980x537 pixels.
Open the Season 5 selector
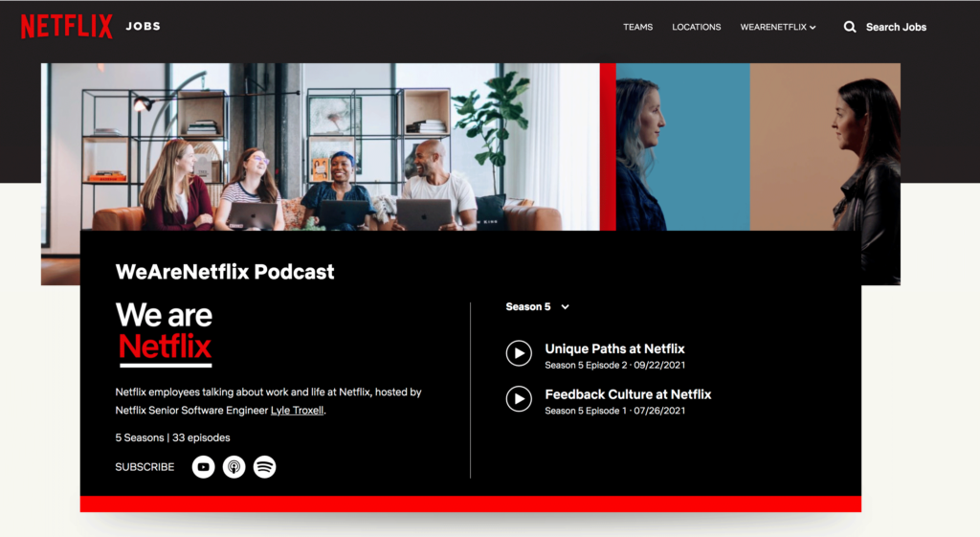click(528, 307)
